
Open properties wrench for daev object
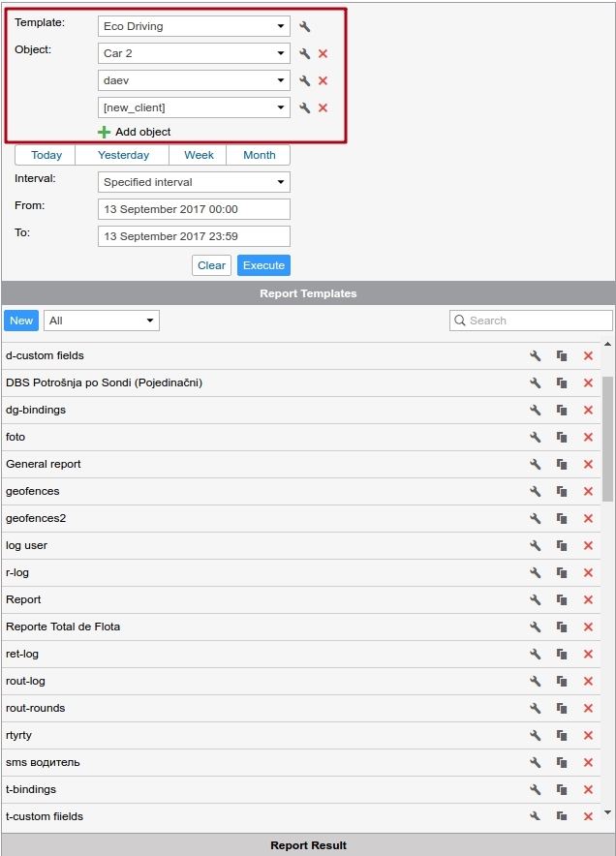pyautogui.click(x=305, y=81)
